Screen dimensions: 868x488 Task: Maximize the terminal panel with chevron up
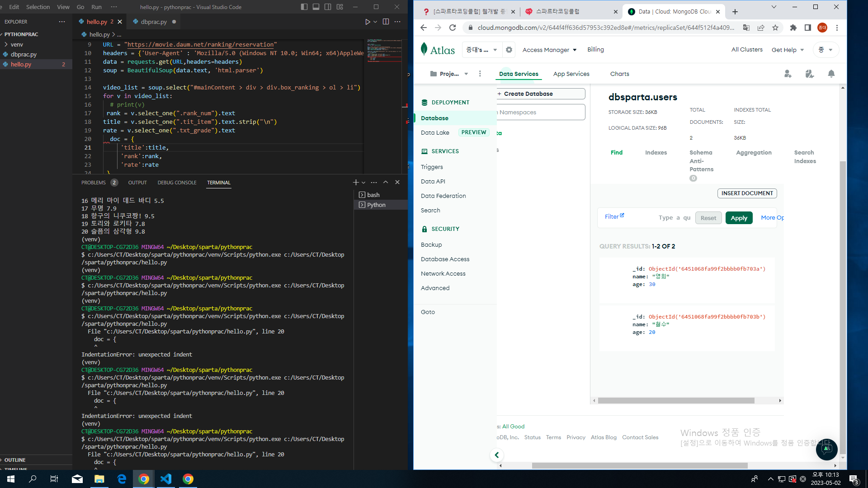pos(386,182)
